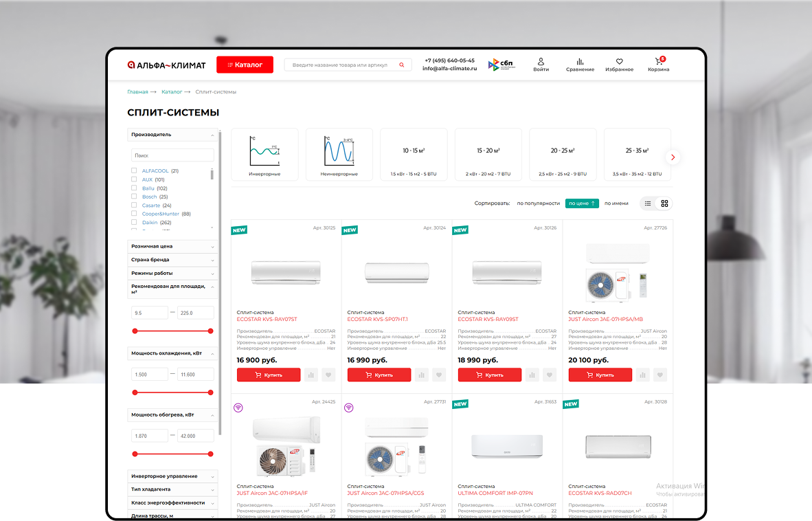The width and height of the screenshot is (812, 521).
Task: Switch to list view layout
Action: pos(648,203)
